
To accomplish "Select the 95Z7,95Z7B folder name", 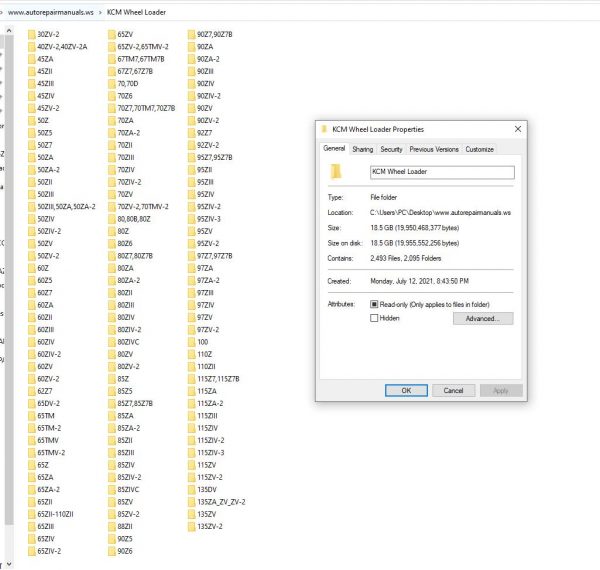I will coord(215,158).
